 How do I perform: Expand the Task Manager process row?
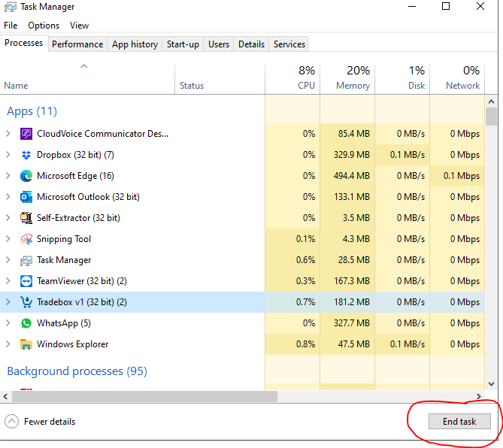pyautogui.click(x=8, y=260)
